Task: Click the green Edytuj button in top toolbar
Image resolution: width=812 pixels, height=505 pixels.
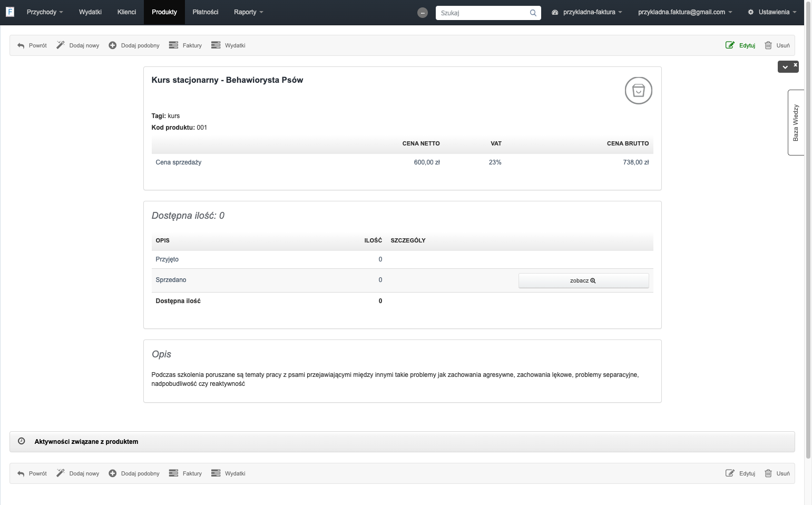Action: tap(740, 45)
